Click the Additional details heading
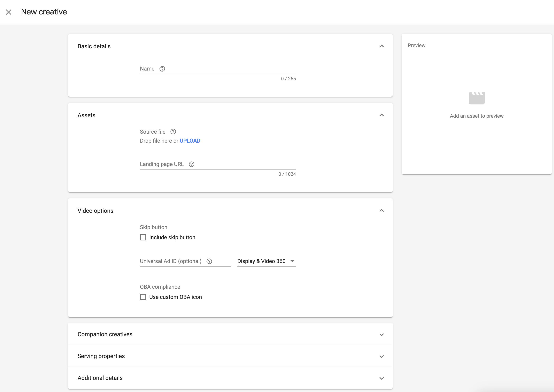Image resolution: width=554 pixels, height=392 pixels. coord(100,378)
